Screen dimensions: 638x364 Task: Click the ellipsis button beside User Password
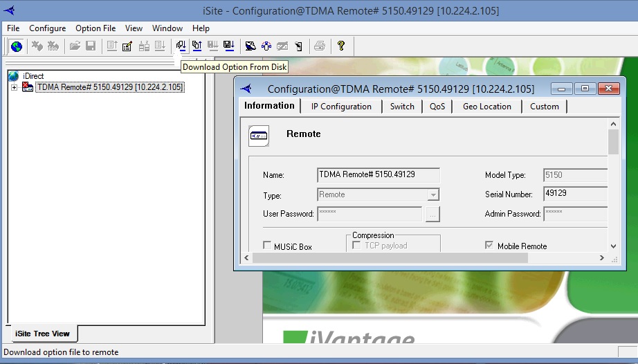(x=432, y=214)
